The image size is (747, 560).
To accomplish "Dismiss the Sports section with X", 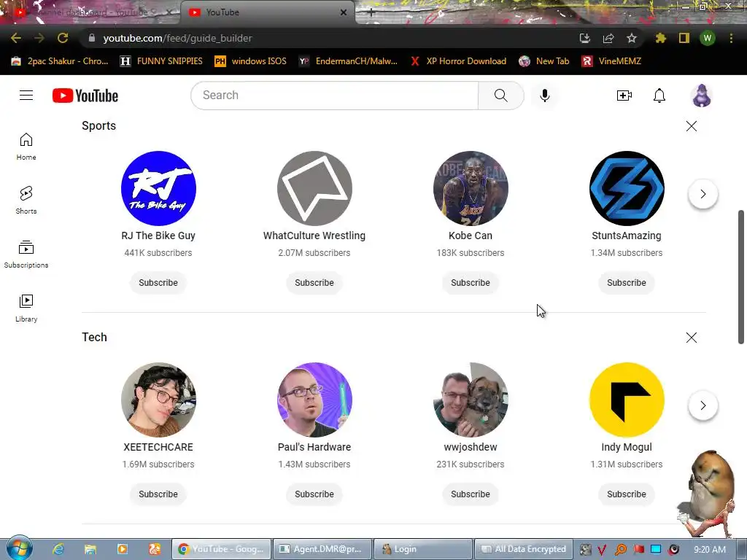I will point(692,125).
